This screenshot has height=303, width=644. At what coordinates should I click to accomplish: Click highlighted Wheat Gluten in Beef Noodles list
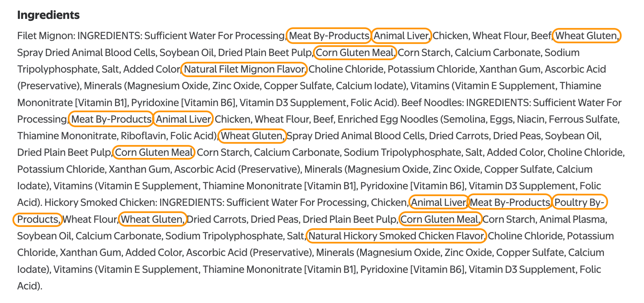(252, 136)
